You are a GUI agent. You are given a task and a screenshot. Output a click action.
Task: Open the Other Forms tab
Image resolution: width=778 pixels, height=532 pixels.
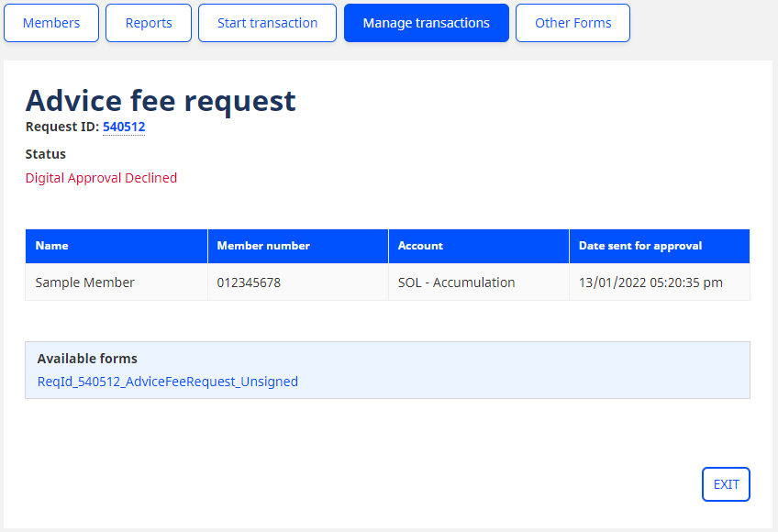click(x=572, y=22)
